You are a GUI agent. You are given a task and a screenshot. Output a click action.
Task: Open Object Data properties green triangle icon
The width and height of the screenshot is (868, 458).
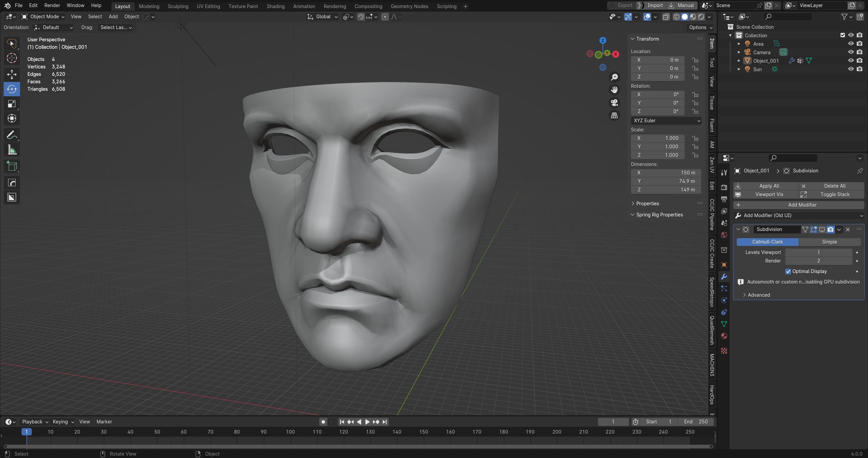[724, 324]
